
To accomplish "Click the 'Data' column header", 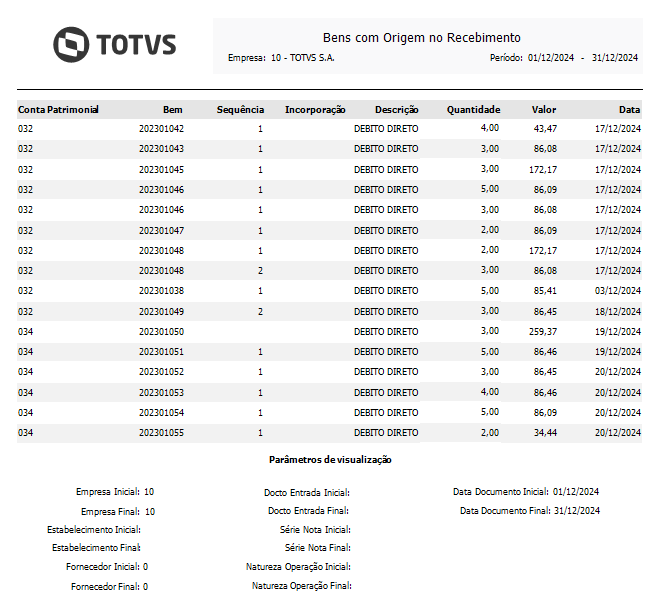I will click(x=629, y=110).
